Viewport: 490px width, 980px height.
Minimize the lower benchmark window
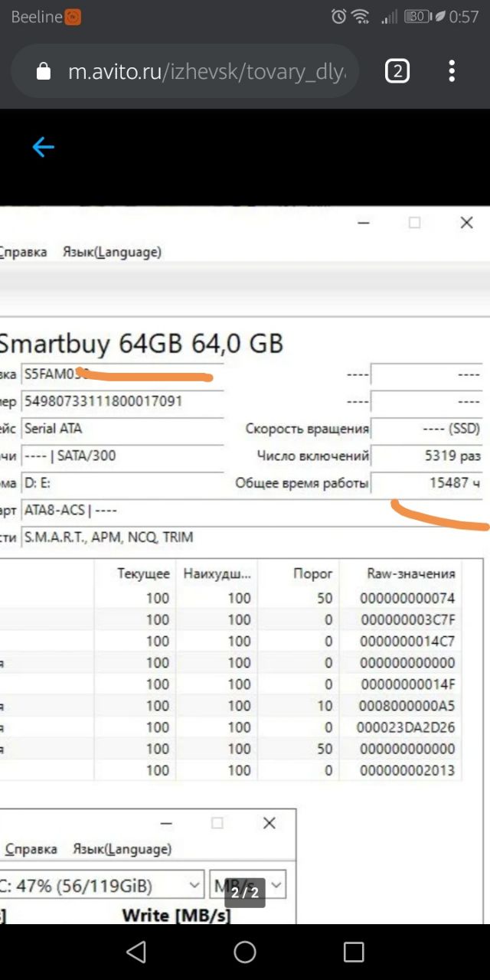pos(166,823)
